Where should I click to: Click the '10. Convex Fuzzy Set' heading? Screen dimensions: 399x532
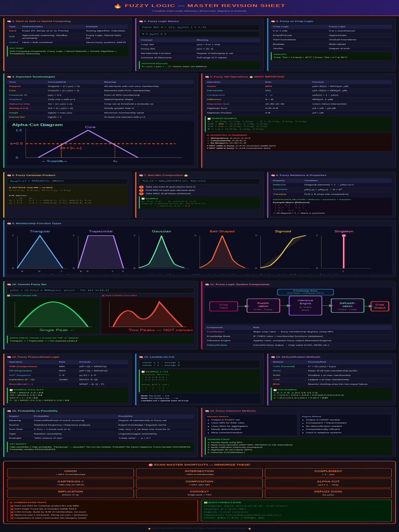29,284
